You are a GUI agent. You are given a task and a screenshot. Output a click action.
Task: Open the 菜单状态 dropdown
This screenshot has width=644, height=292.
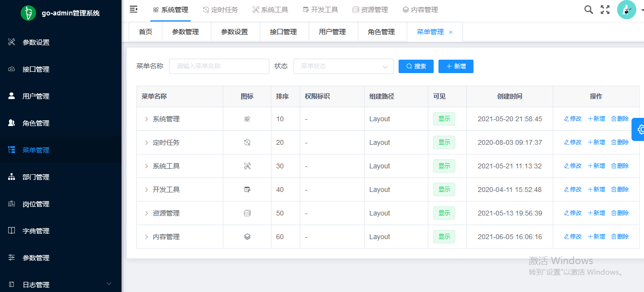pyautogui.click(x=343, y=66)
